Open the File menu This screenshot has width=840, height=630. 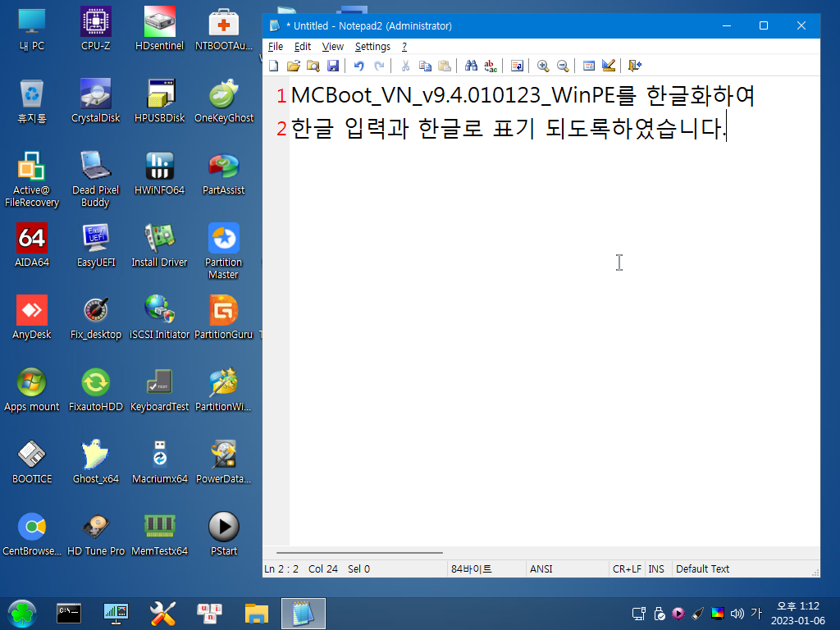(276, 47)
